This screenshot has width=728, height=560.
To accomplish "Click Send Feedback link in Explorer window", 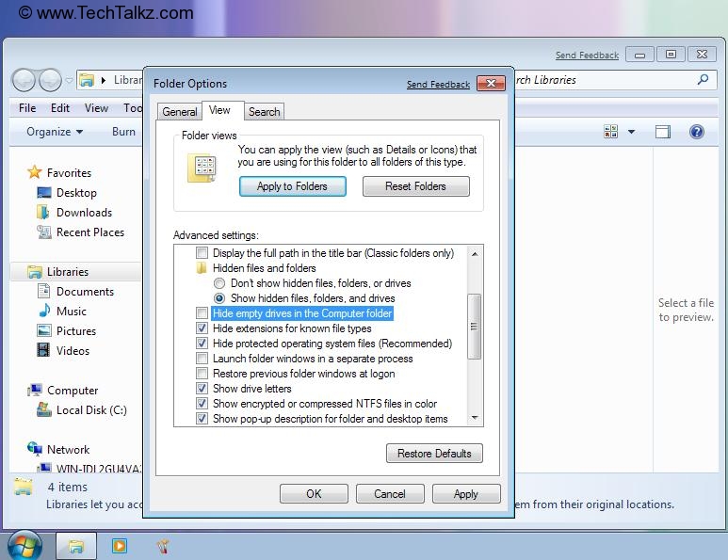I will (588, 56).
